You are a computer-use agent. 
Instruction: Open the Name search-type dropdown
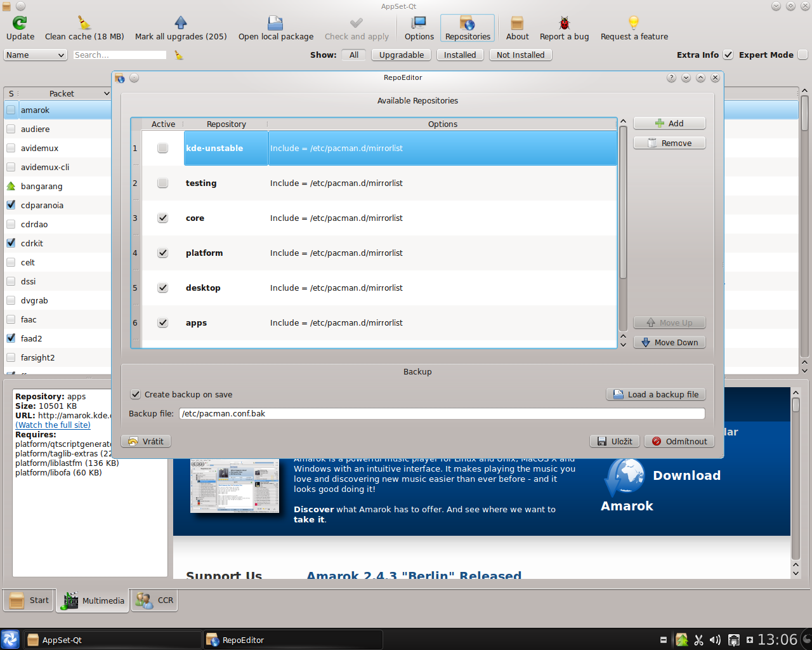(x=36, y=55)
